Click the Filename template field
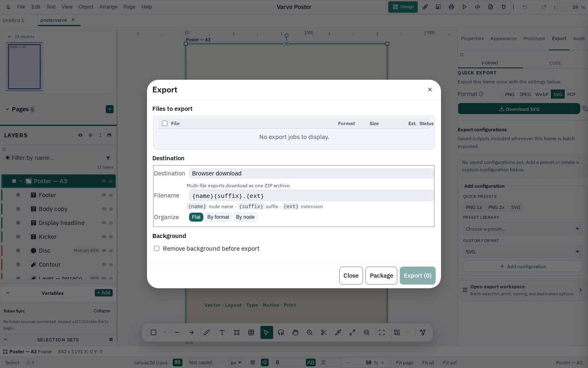The height and width of the screenshot is (368, 588). 311,195
